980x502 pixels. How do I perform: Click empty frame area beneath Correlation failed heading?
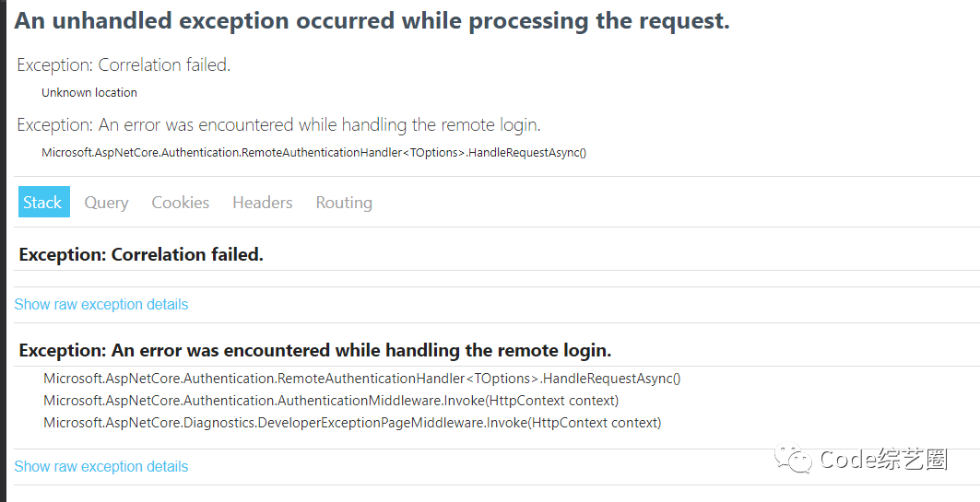pyautogui.click(x=497, y=278)
